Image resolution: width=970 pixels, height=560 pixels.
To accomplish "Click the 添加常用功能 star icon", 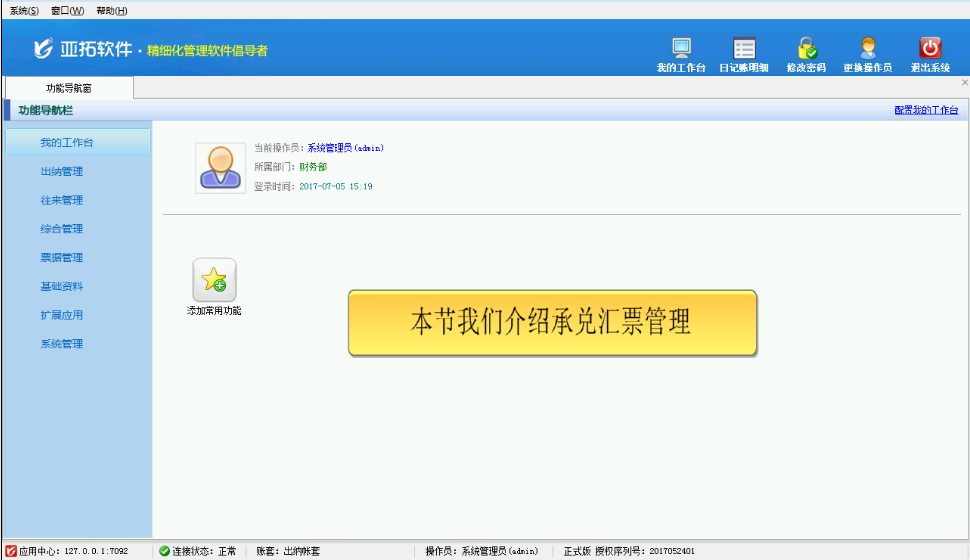I will (214, 280).
